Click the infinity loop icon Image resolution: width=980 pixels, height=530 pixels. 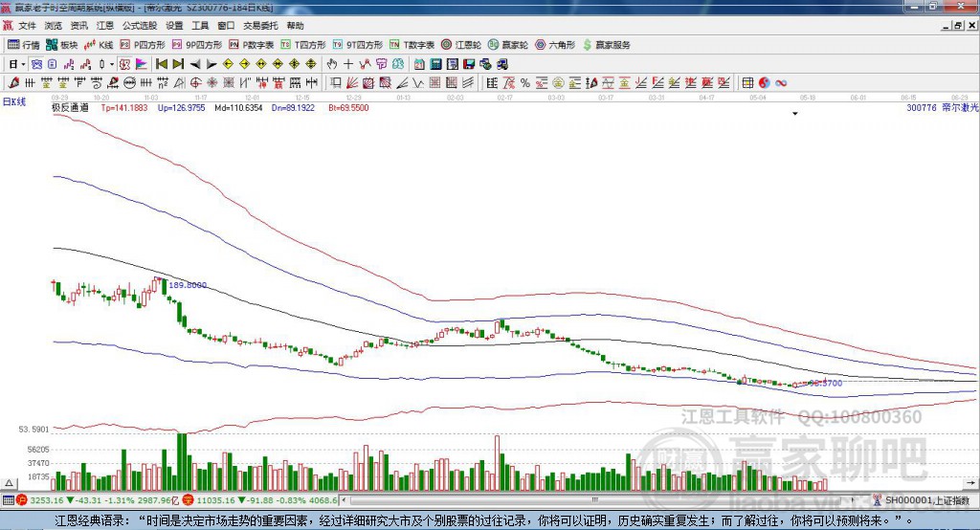781,83
